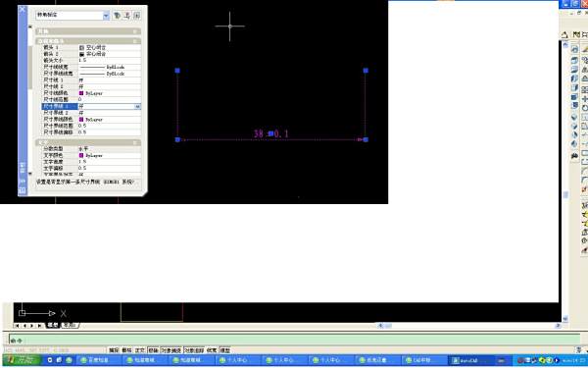
Task: Collapse the 直线和箭头 section header
Action: tap(88, 41)
